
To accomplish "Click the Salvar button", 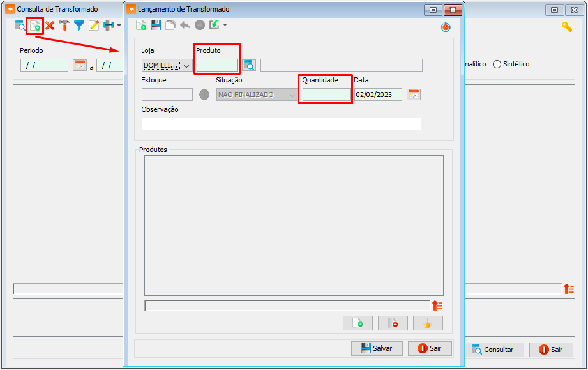I will point(377,348).
